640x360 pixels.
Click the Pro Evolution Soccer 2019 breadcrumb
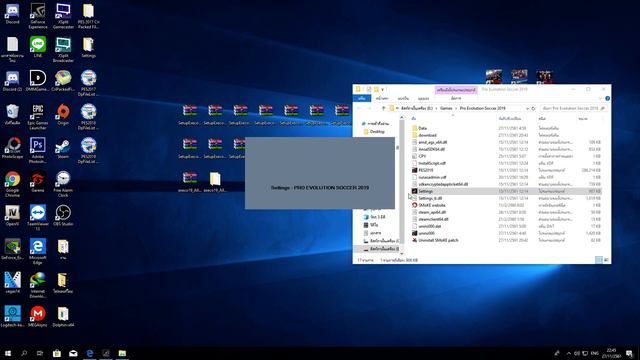482,108
